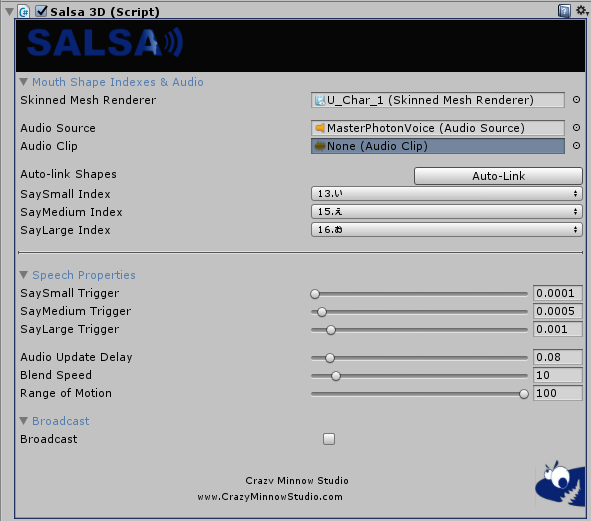Click the SALSA logo banner
The height and width of the screenshot is (521, 591).
[x=300, y=45]
